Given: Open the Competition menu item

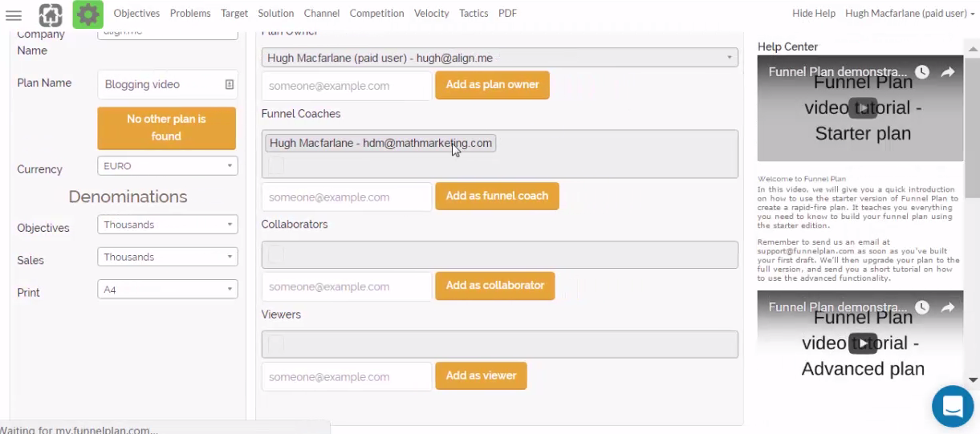Looking at the screenshot, I should tap(376, 14).
